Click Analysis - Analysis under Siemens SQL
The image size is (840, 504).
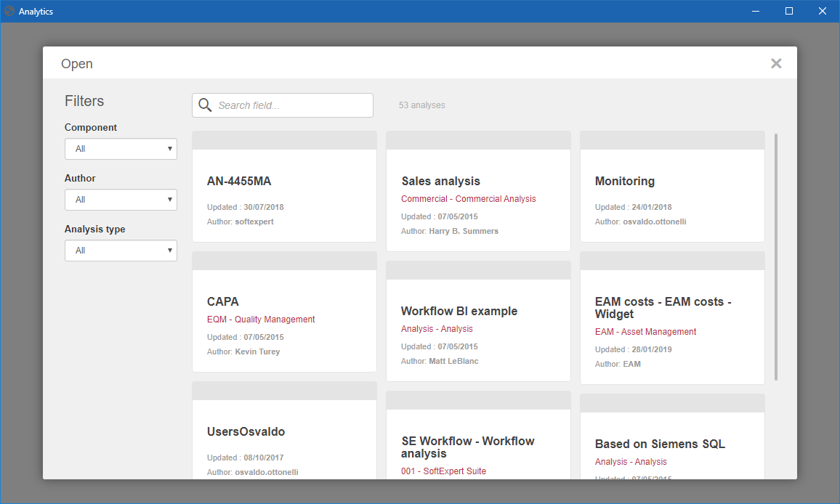pyautogui.click(x=631, y=462)
